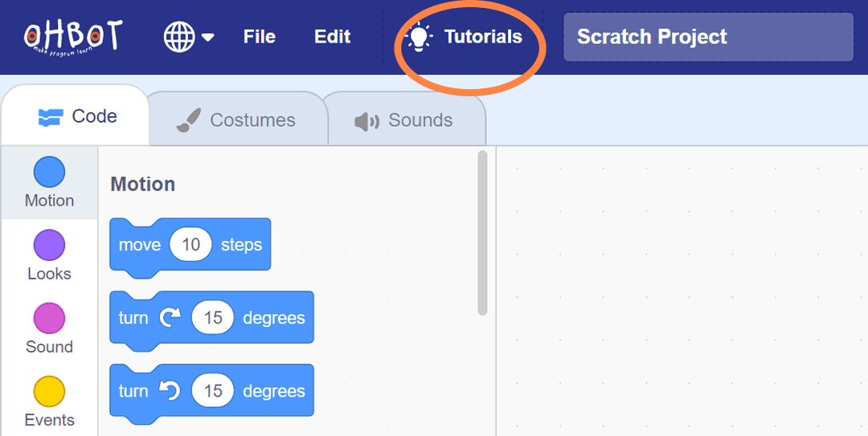This screenshot has width=868, height=436.
Task: Open the language globe menu
Action: click(189, 37)
